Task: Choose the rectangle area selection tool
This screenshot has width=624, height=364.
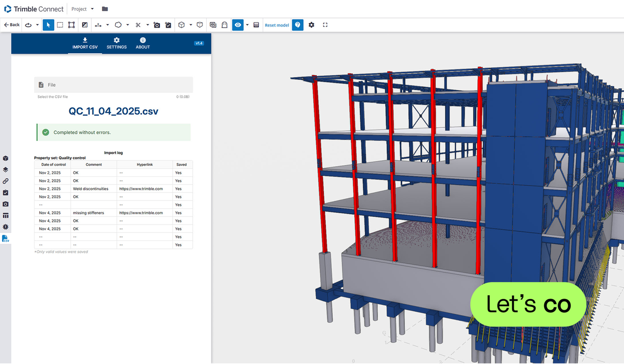Action: [x=60, y=25]
